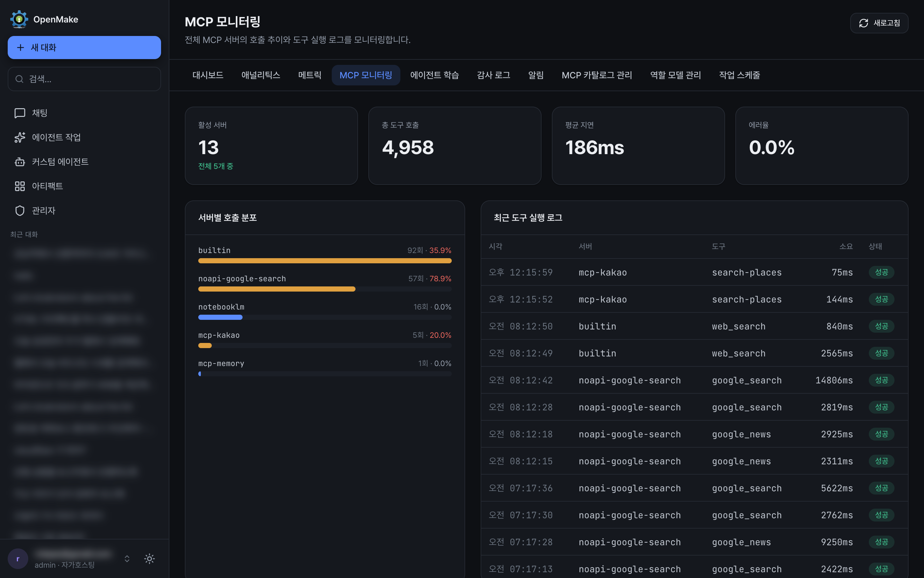Go to 아티팩트 in the sidebar
This screenshot has width=924, height=578.
[x=84, y=186]
